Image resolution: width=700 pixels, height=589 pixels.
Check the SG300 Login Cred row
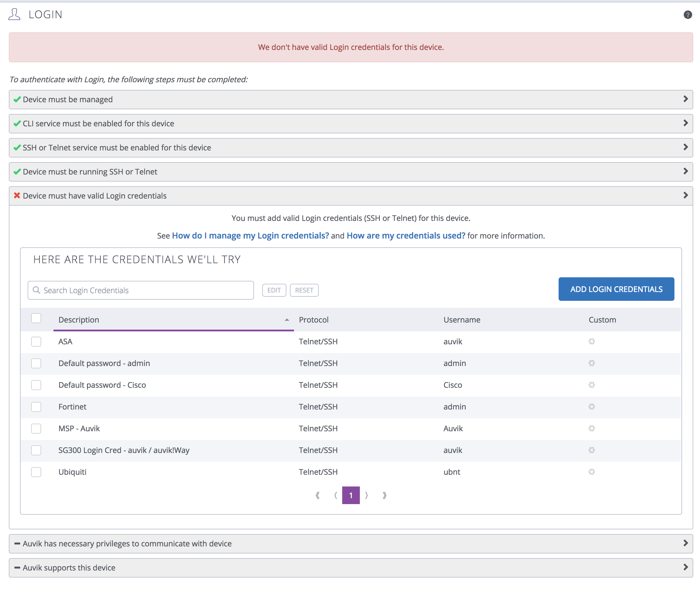(36, 450)
